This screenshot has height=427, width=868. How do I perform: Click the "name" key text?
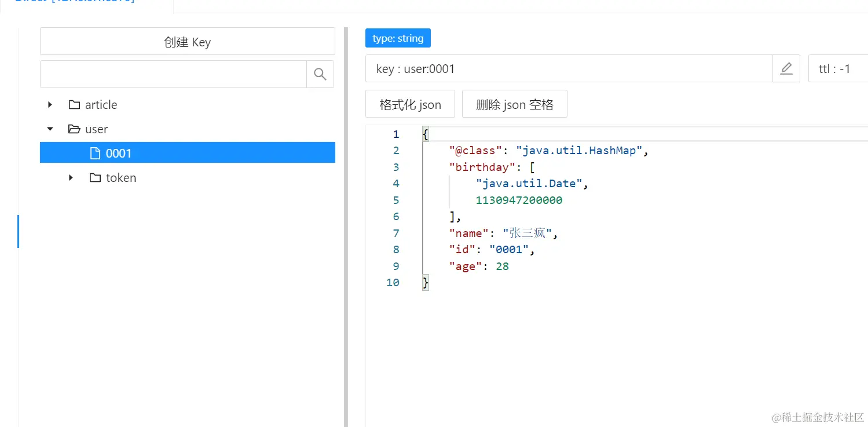(469, 233)
